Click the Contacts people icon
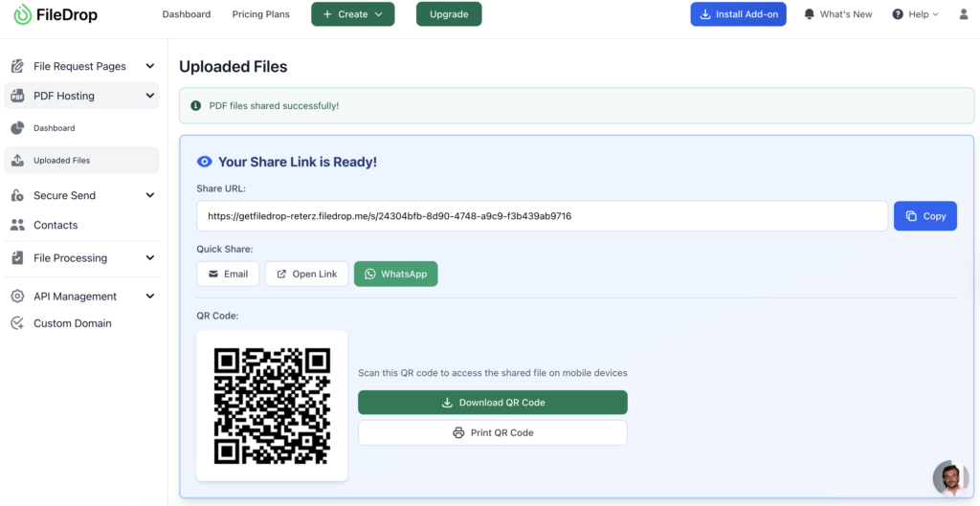Viewport: 980px width, 506px height. [x=17, y=225]
